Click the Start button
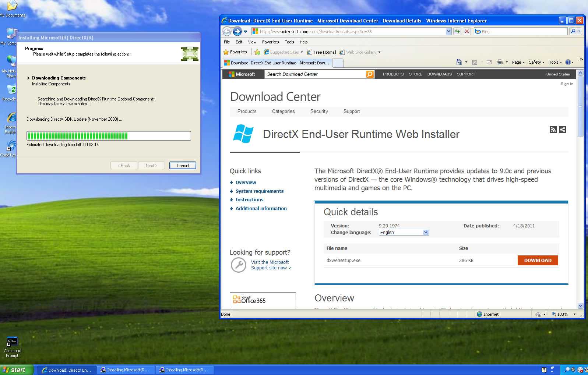Viewport: 588px width, 375px height. 17,370
